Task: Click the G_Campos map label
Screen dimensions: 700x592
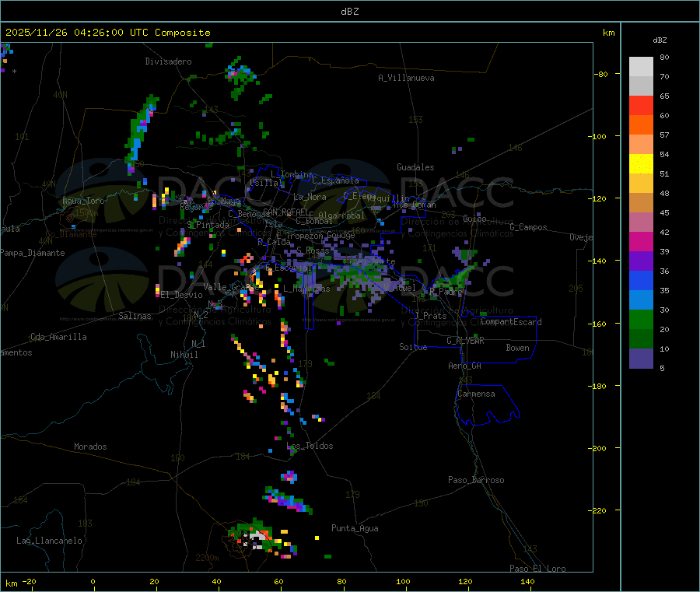Action: [528, 227]
